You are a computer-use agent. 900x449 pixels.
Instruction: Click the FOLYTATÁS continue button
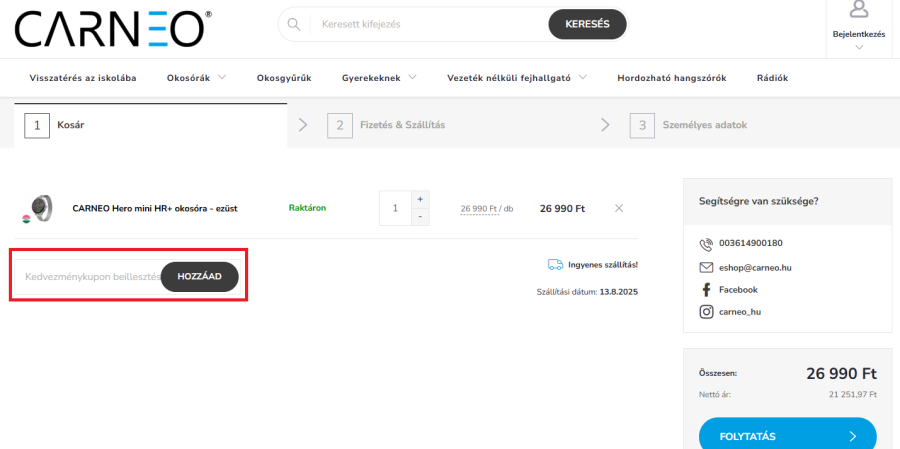[x=787, y=436]
